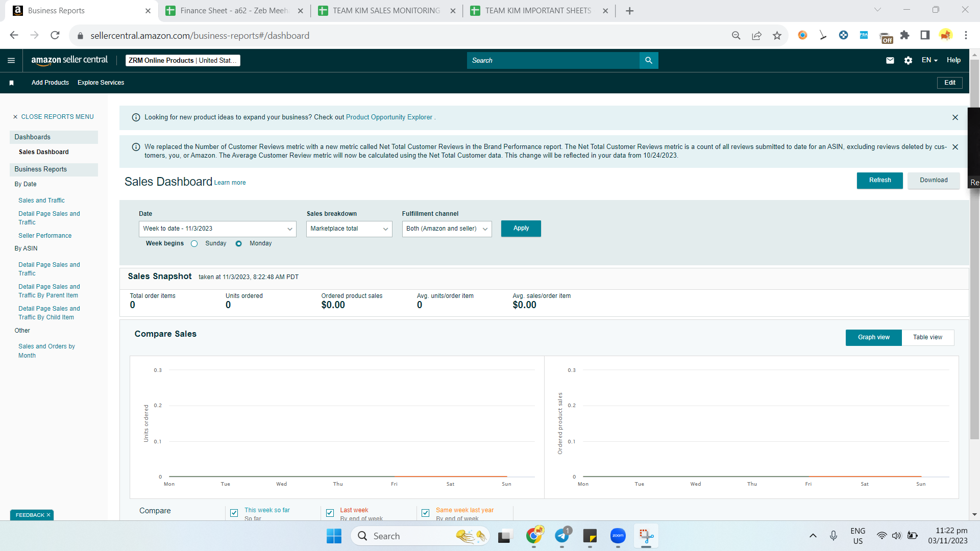Open Telegram from the taskbar
980x551 pixels.
click(562, 536)
